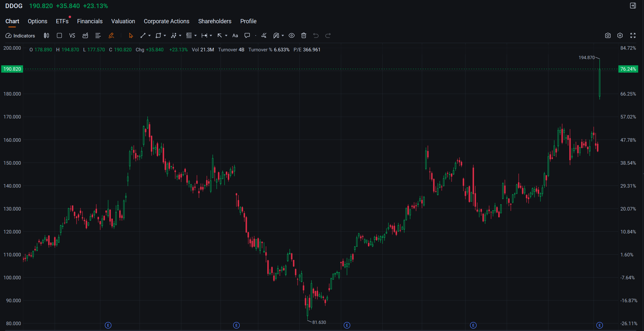Toggle drawing visibility with the eye icon
The height and width of the screenshot is (331, 644).
[291, 36]
